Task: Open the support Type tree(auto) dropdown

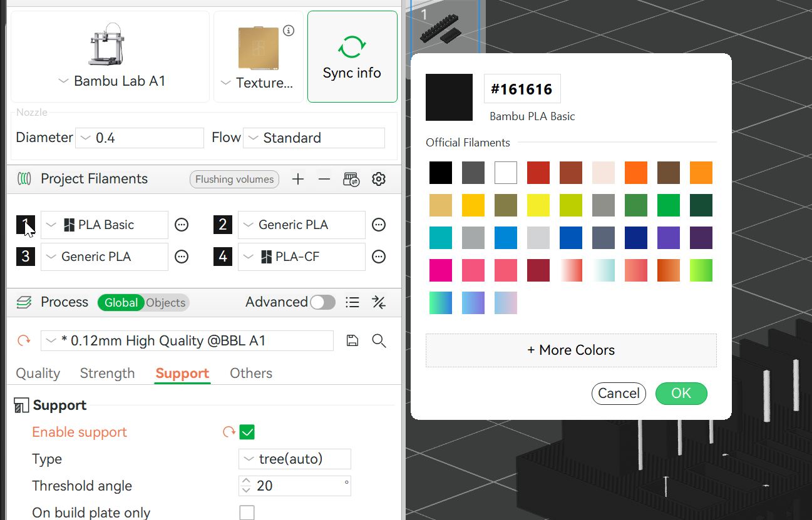Action: [x=295, y=459]
